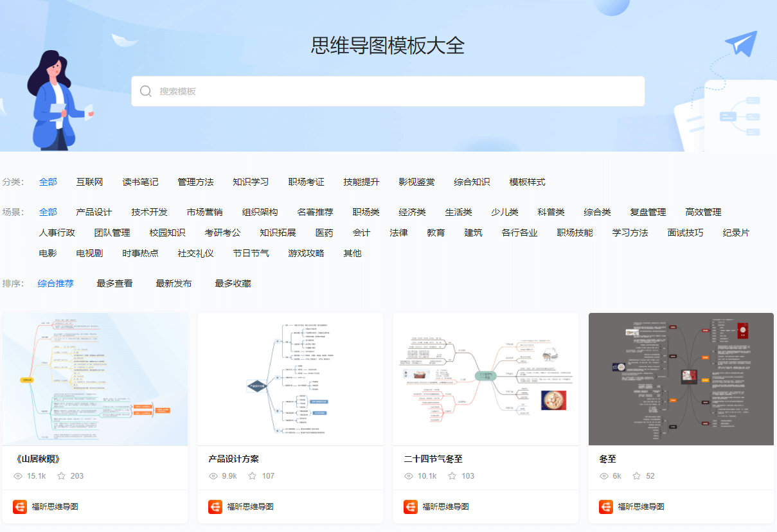
Task: Click 福昕思维导图 logo under 二十四节气冬至
Action: click(x=411, y=507)
